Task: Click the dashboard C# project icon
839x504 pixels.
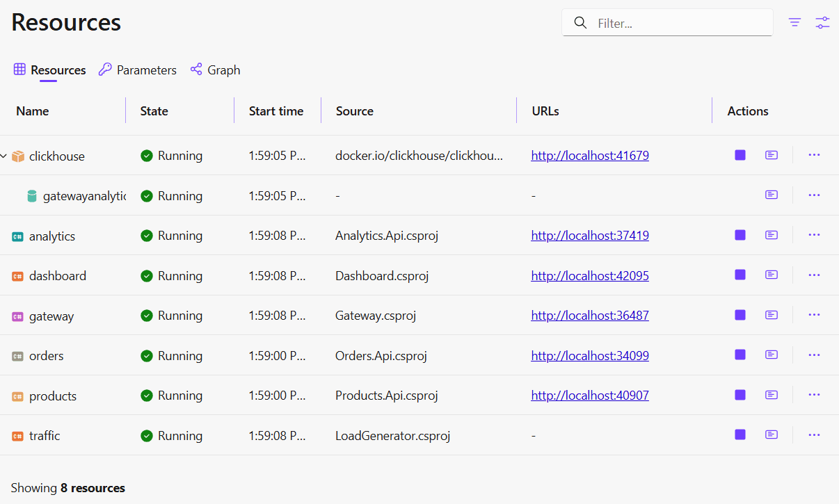Action: [18, 276]
